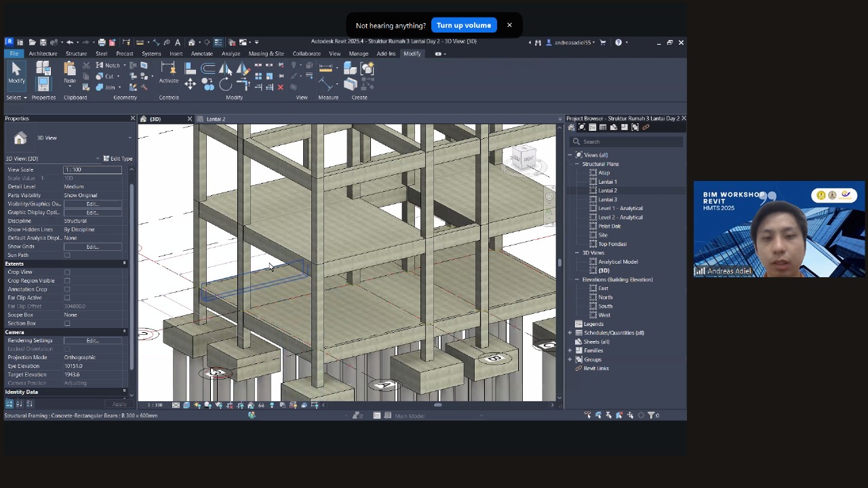This screenshot has height=488, width=868.
Task: Collapse the Structural Plans tree node
Action: click(x=577, y=164)
